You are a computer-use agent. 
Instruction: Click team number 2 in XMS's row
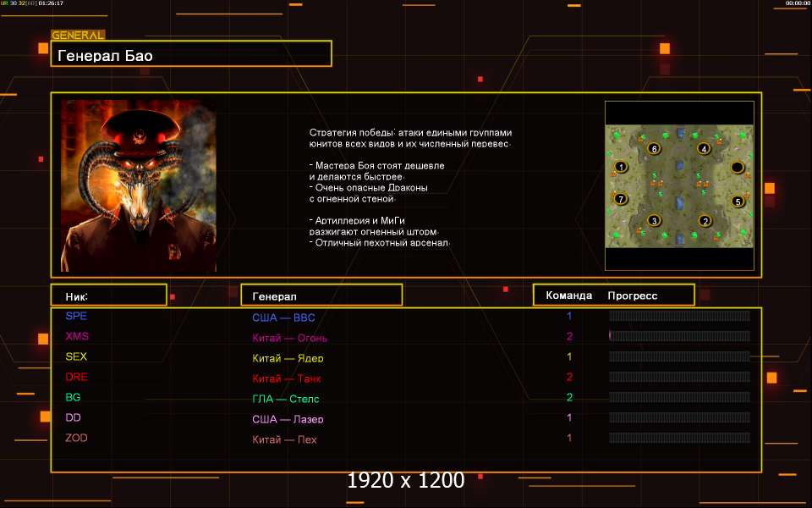tap(569, 336)
